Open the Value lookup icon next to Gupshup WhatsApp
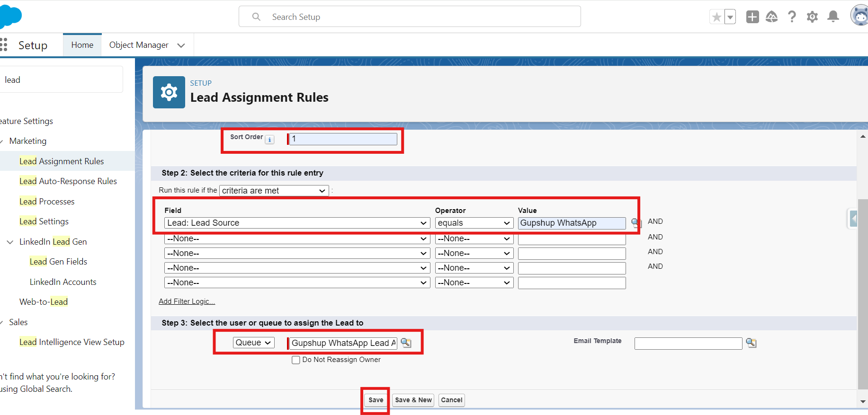Screen dimensions: 868x415 tap(636, 223)
